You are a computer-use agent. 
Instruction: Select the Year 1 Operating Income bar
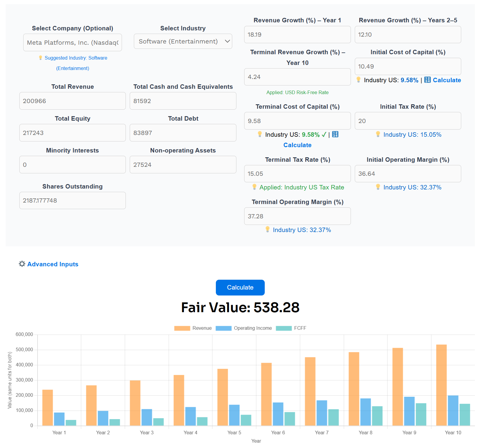click(59, 419)
